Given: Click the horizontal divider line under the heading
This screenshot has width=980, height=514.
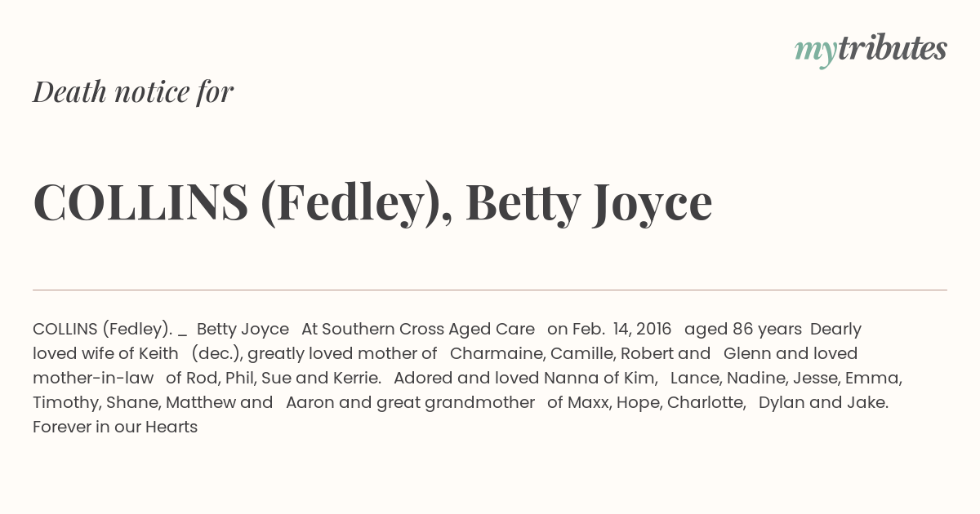Looking at the screenshot, I should (x=490, y=290).
